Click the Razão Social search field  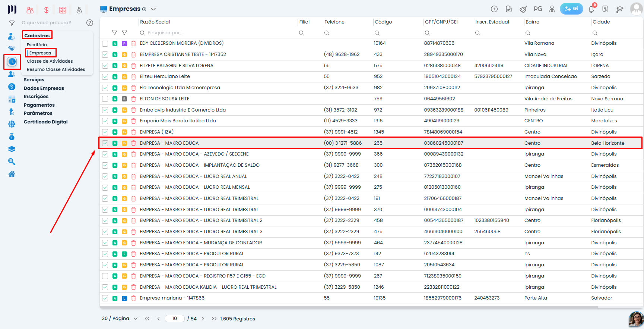218,33
